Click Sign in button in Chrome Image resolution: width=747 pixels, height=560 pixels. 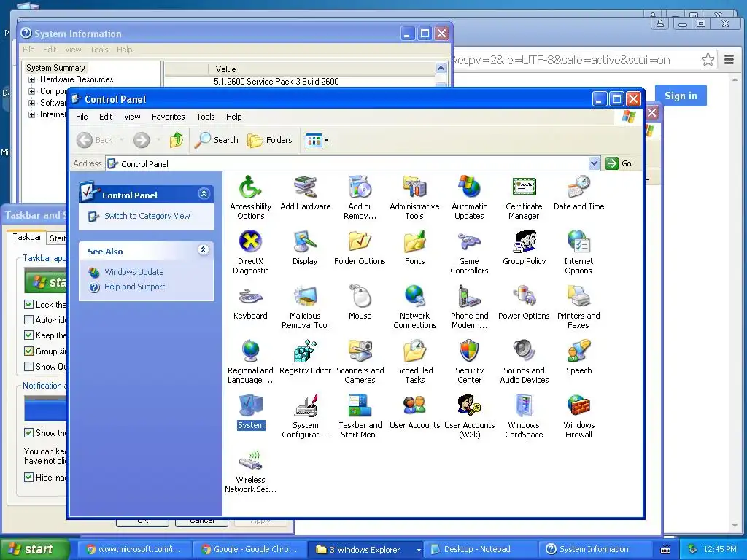pos(681,96)
